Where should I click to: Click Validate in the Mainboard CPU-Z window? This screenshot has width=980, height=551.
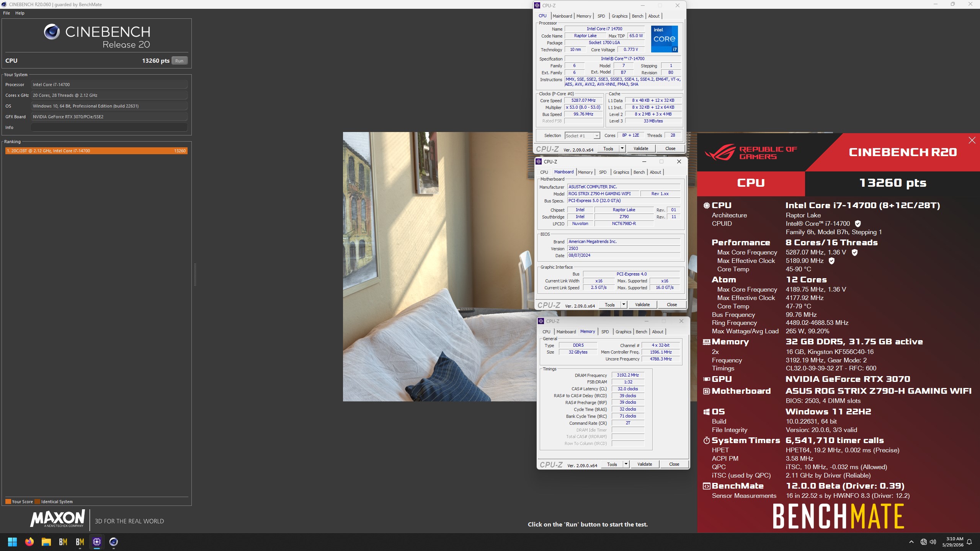pos(642,305)
